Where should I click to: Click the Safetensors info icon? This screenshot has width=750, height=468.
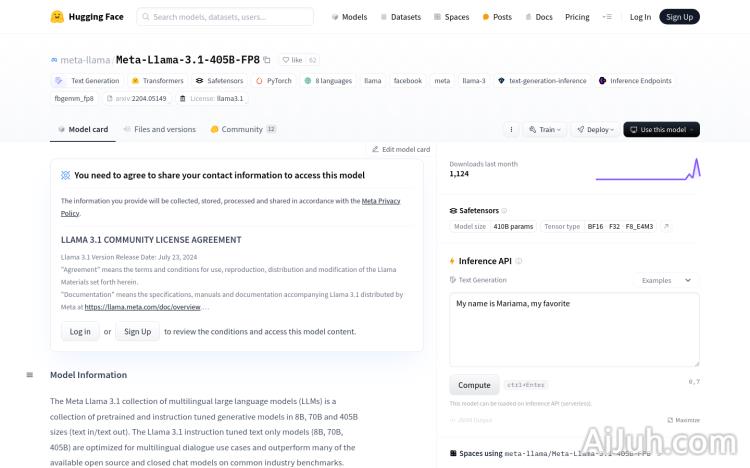click(x=504, y=211)
